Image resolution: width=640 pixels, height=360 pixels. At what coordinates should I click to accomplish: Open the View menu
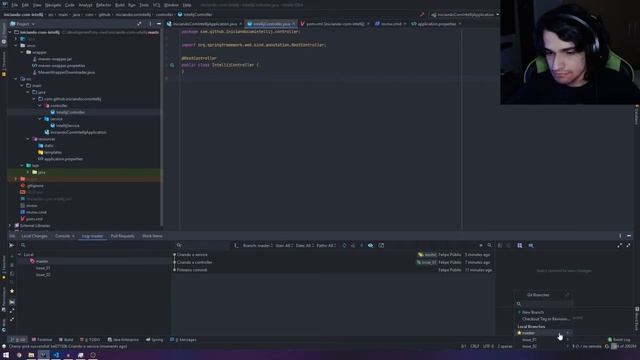(x=37, y=5)
